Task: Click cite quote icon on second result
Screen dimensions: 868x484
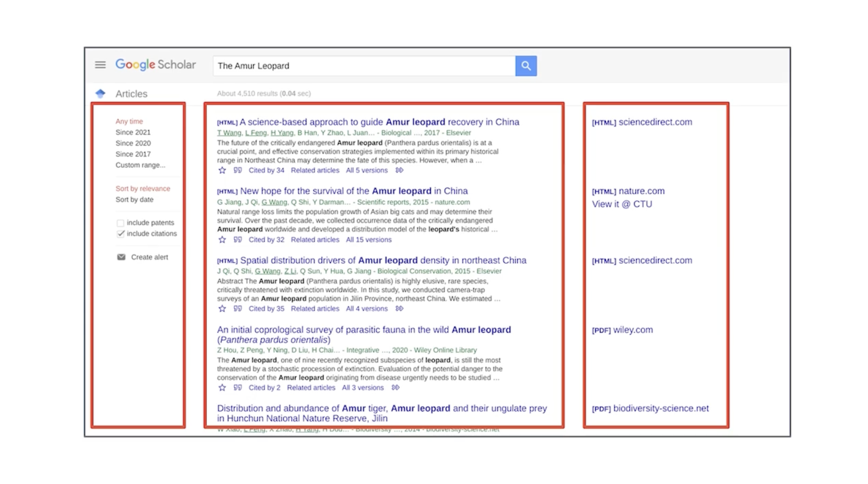Action: coord(237,240)
